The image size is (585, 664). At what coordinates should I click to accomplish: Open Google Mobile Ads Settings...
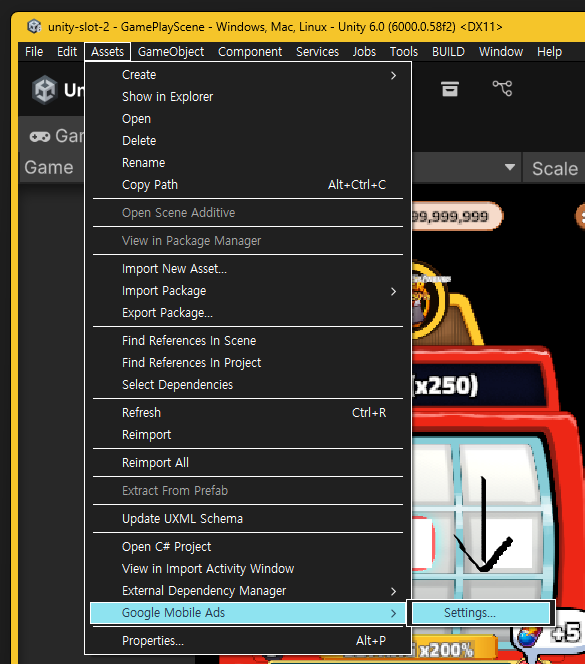481,613
